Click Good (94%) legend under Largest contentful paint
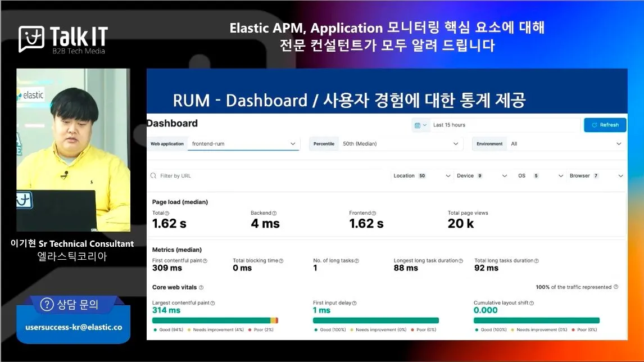Image resolution: width=644 pixels, height=362 pixels. coord(169,330)
